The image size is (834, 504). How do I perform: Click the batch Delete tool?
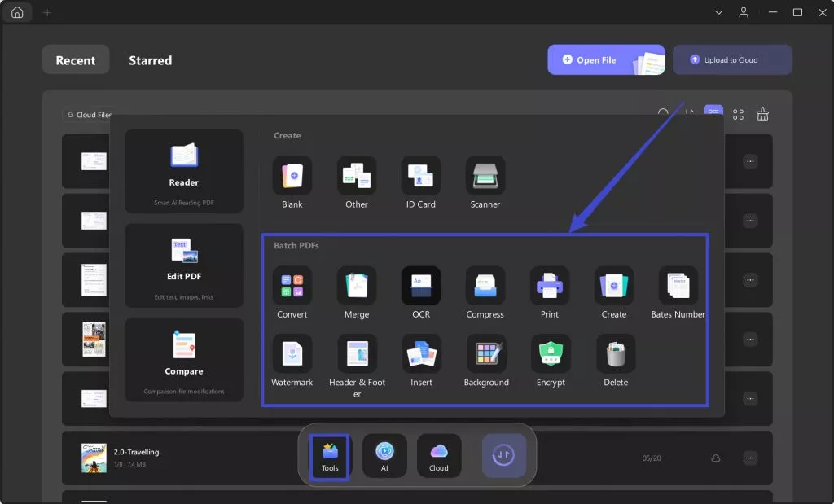pos(616,361)
